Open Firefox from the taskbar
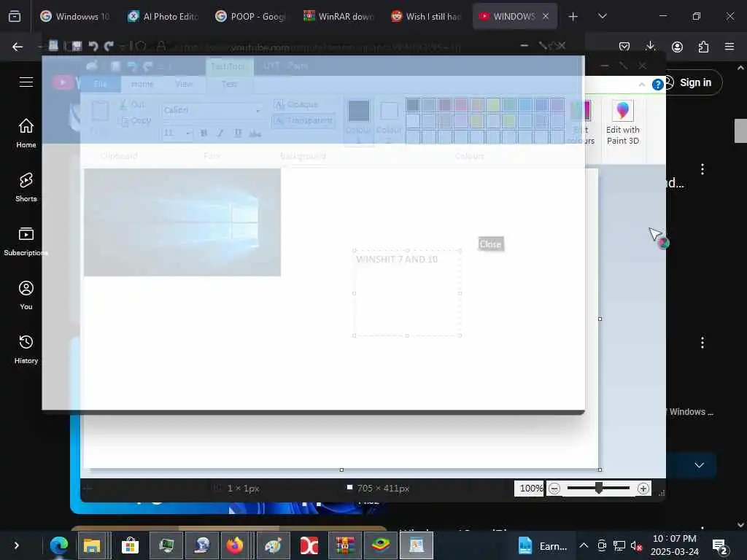This screenshot has height=560, width=747. (235, 545)
